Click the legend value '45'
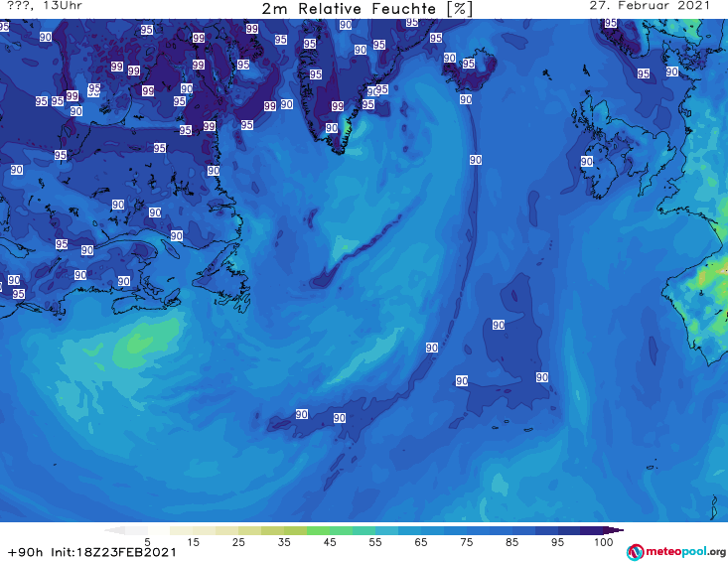The image size is (728, 562). click(x=330, y=542)
